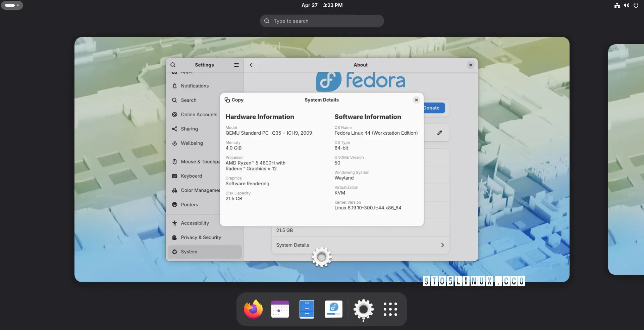Open the volume system tray icon
The width and height of the screenshot is (644, 330).
[627, 5]
